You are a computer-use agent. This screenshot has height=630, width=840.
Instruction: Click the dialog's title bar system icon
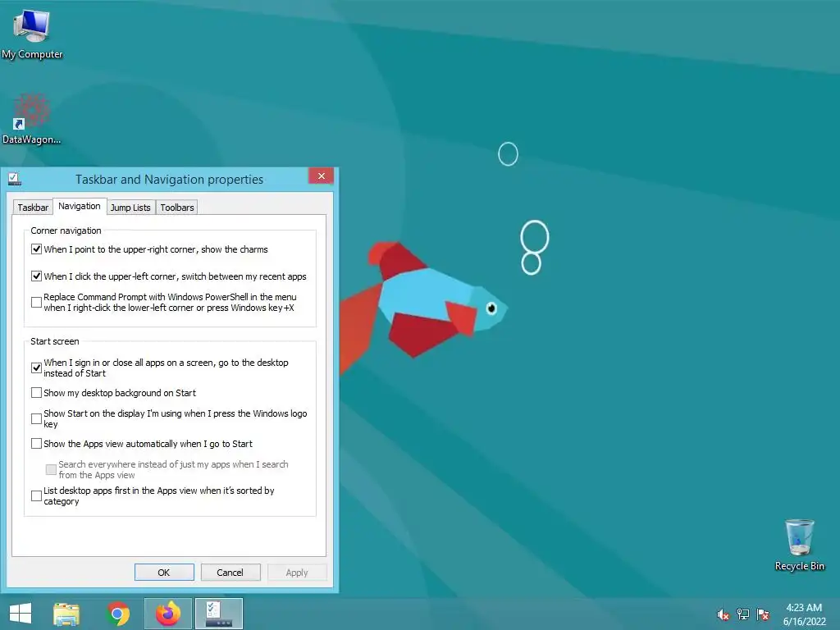pyautogui.click(x=15, y=179)
